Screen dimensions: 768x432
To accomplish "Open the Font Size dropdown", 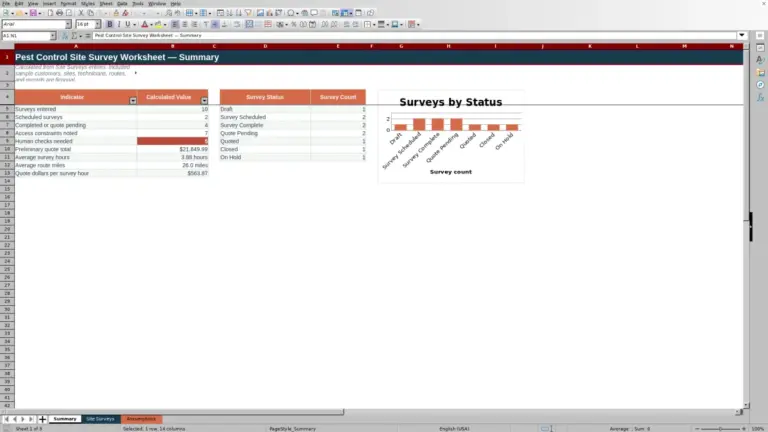I will 97,24.
